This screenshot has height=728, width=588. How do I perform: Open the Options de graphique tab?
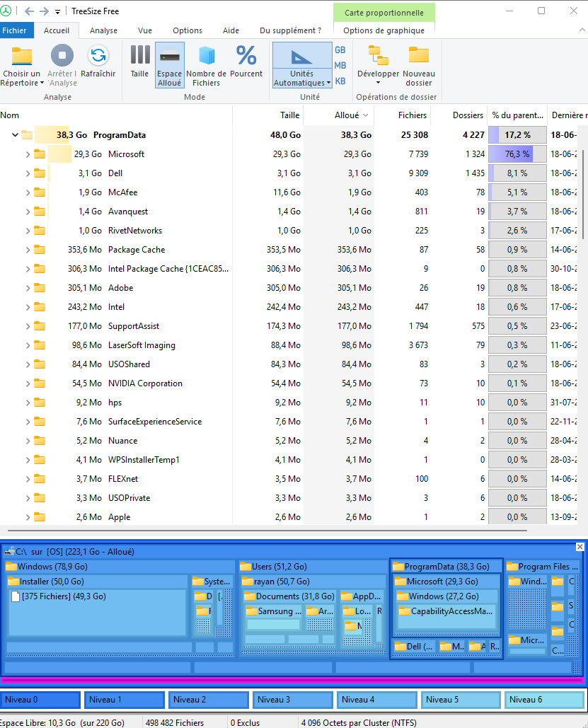(384, 30)
